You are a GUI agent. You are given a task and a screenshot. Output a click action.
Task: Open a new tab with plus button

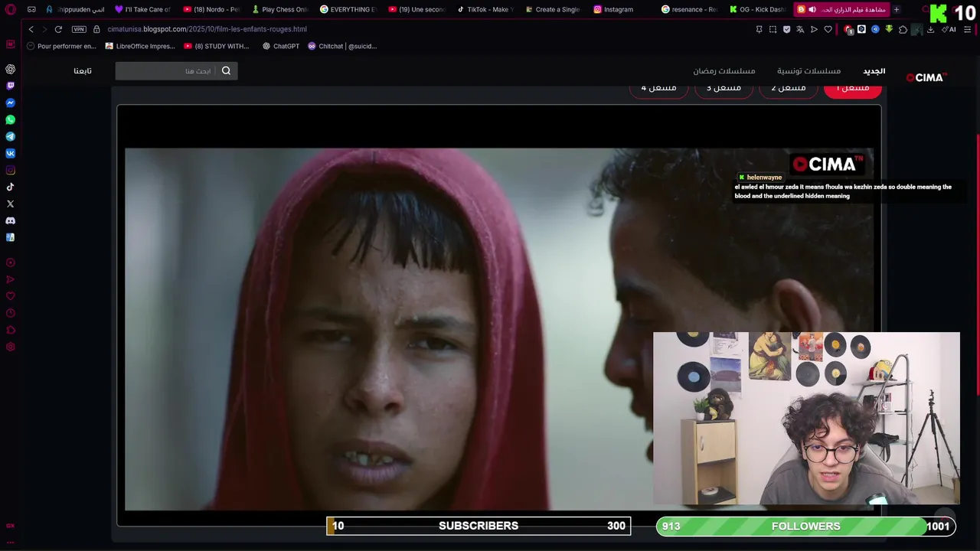(897, 9)
